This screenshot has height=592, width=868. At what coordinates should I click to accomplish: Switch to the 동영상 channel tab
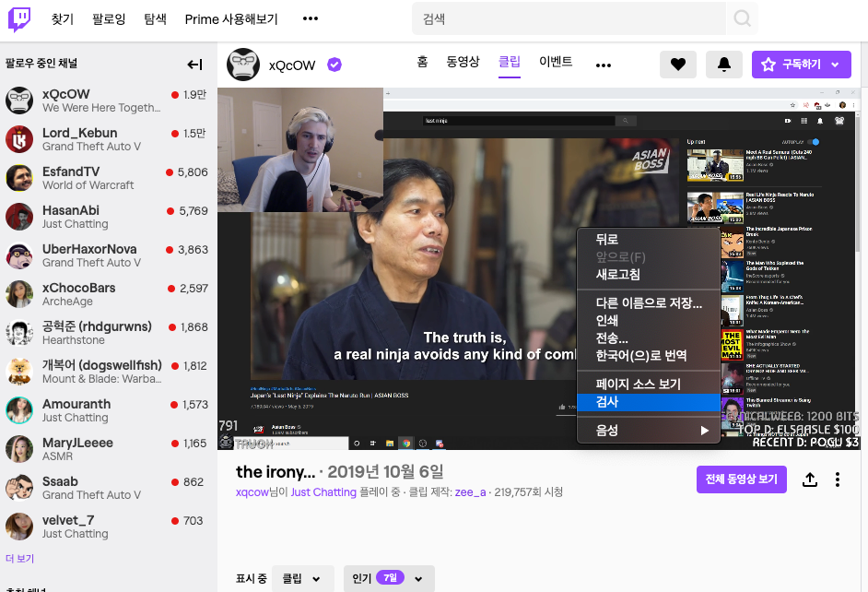pos(463,62)
